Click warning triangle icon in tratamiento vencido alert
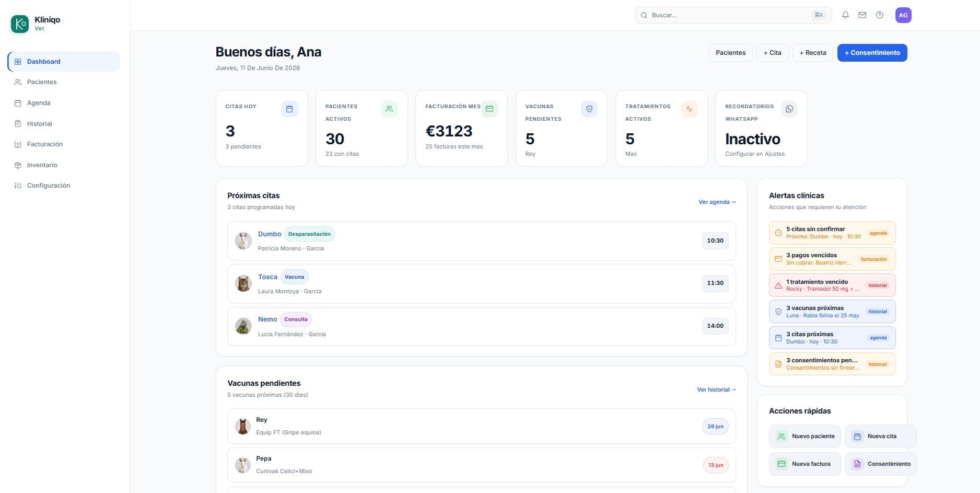980x493 pixels. click(x=778, y=285)
